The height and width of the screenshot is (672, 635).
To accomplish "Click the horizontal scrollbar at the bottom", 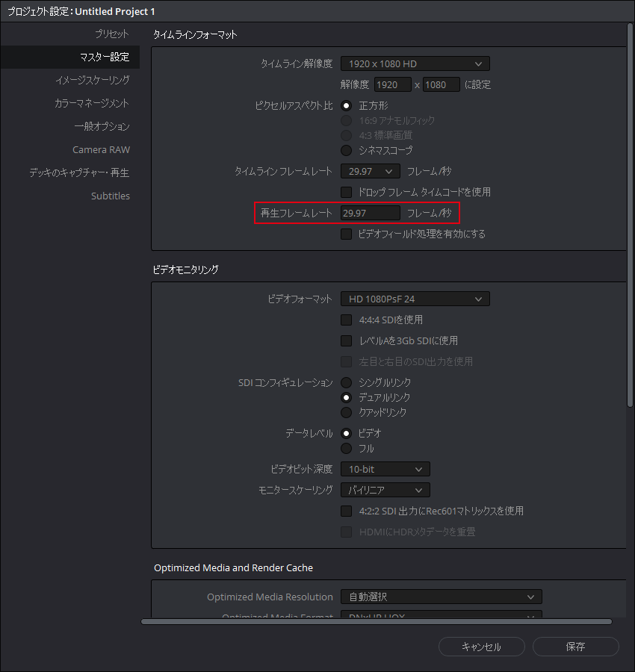I will pos(377,622).
